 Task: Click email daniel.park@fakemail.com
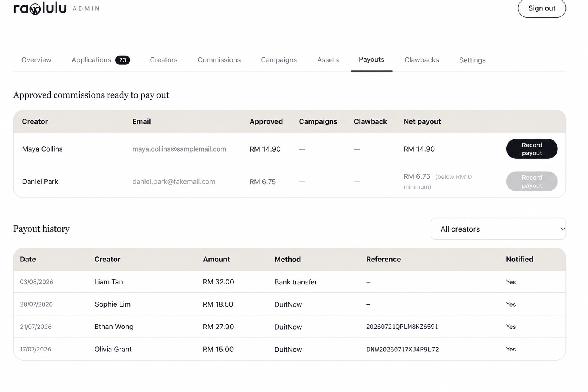(x=174, y=181)
